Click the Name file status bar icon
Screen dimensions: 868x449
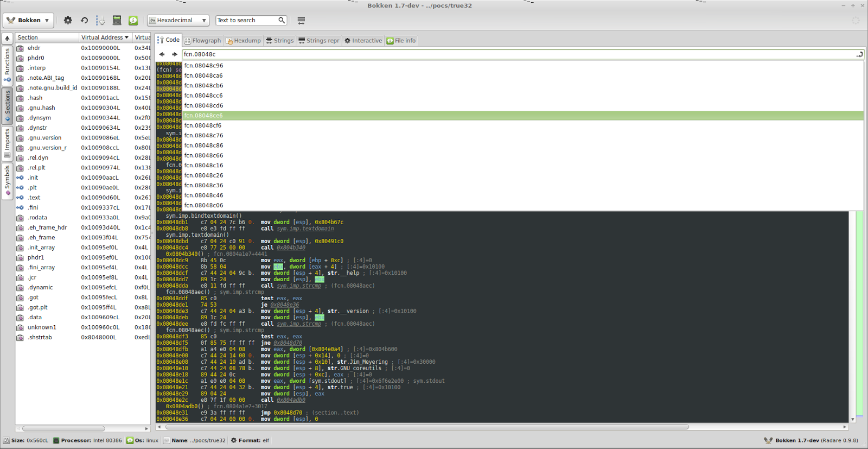[167, 440]
